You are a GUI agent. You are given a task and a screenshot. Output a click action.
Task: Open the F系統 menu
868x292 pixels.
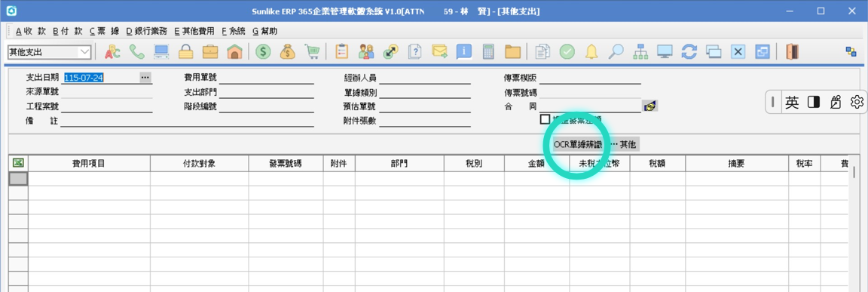tap(233, 31)
